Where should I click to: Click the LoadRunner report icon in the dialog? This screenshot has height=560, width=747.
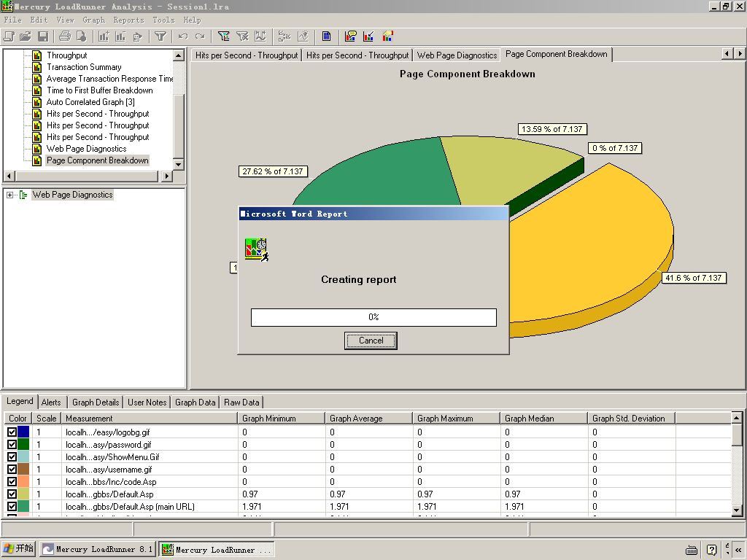coord(257,250)
